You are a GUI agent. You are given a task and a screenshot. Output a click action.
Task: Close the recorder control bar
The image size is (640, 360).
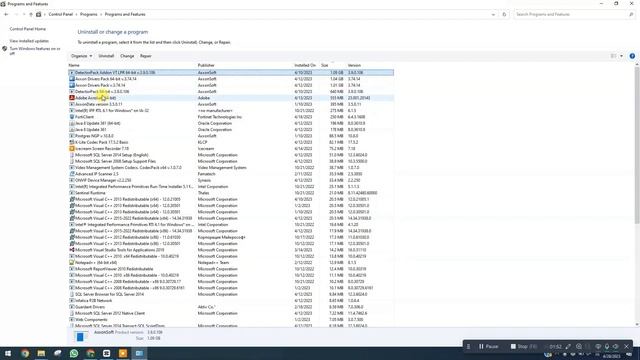click(627, 347)
